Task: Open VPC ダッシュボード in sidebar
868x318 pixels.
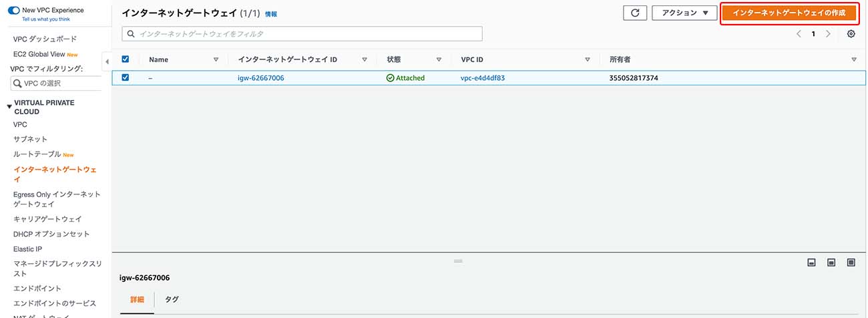Action: [x=45, y=39]
